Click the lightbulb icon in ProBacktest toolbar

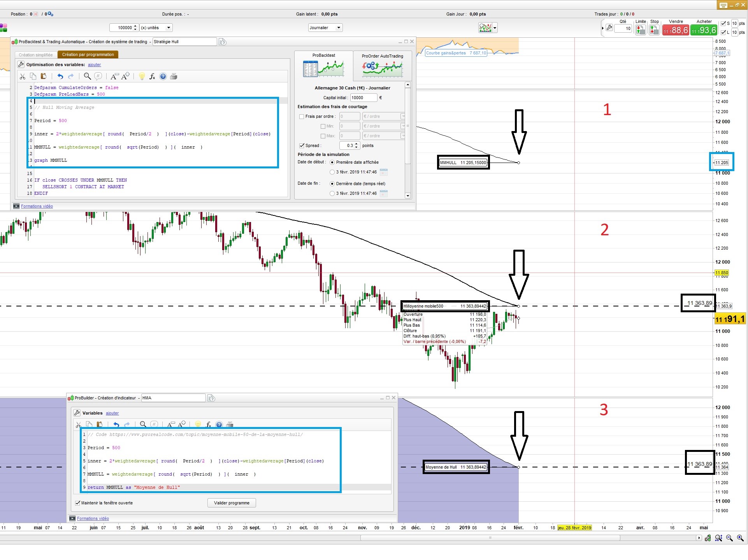pos(142,77)
